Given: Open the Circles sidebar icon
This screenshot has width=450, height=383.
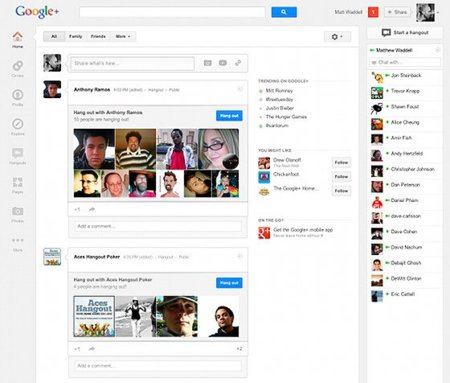Looking at the screenshot, I should coord(17,66).
